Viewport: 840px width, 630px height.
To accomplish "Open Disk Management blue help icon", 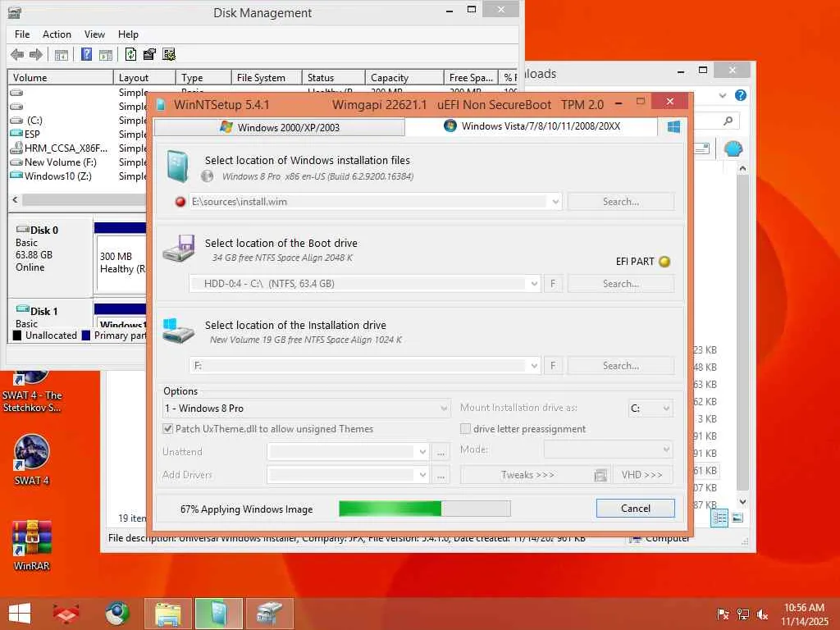I will tap(86, 54).
